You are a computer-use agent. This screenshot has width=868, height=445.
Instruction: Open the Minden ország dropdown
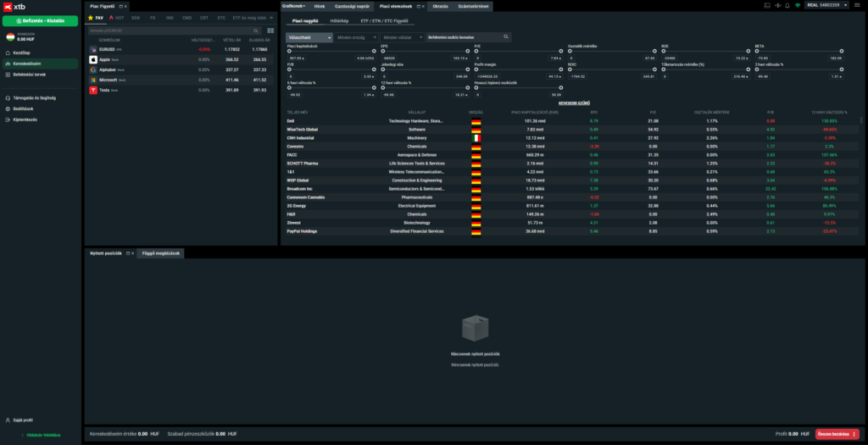[356, 37]
